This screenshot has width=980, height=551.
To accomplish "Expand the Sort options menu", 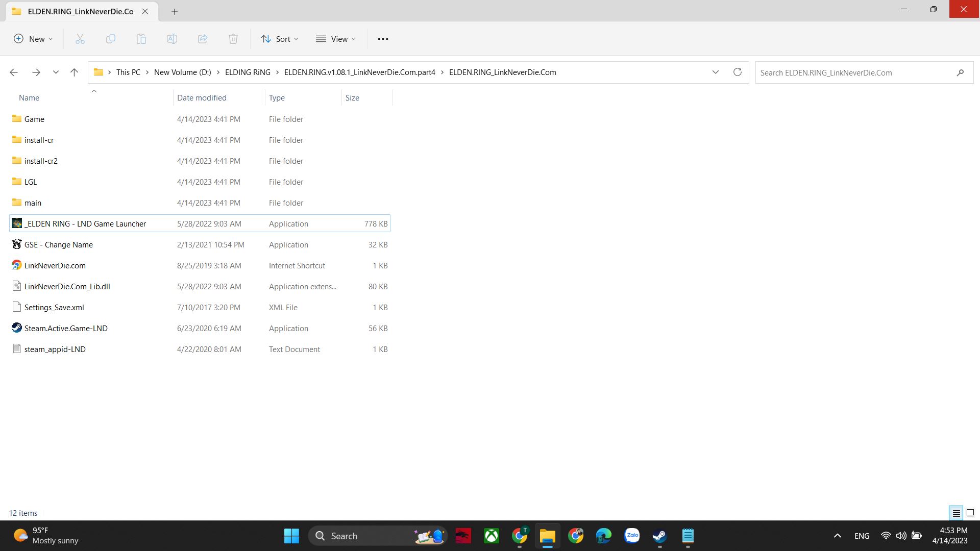I will point(279,39).
